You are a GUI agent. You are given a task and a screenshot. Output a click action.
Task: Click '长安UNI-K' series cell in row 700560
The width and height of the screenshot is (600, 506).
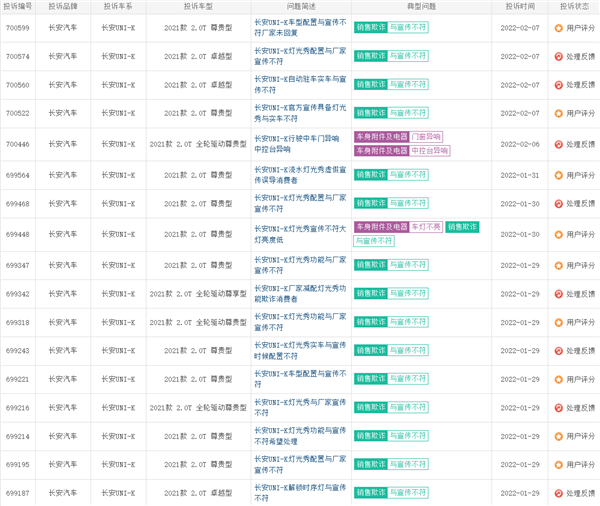[118, 85]
